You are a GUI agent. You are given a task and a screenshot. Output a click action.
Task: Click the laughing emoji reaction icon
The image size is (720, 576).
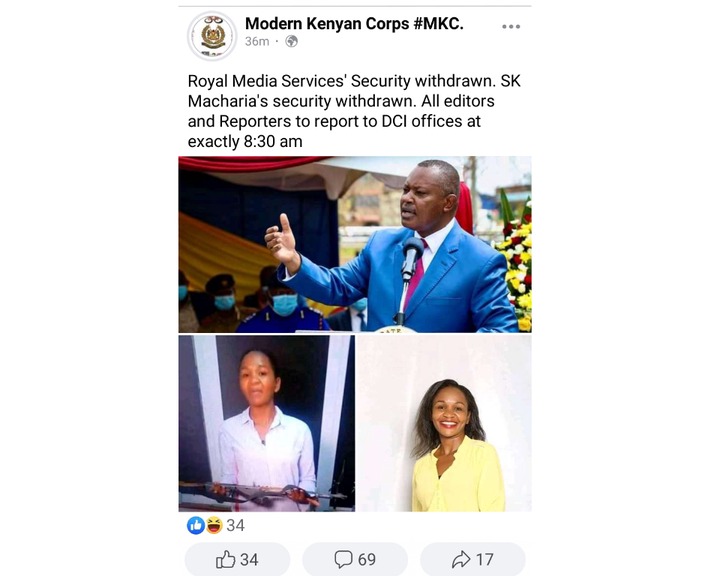214,525
